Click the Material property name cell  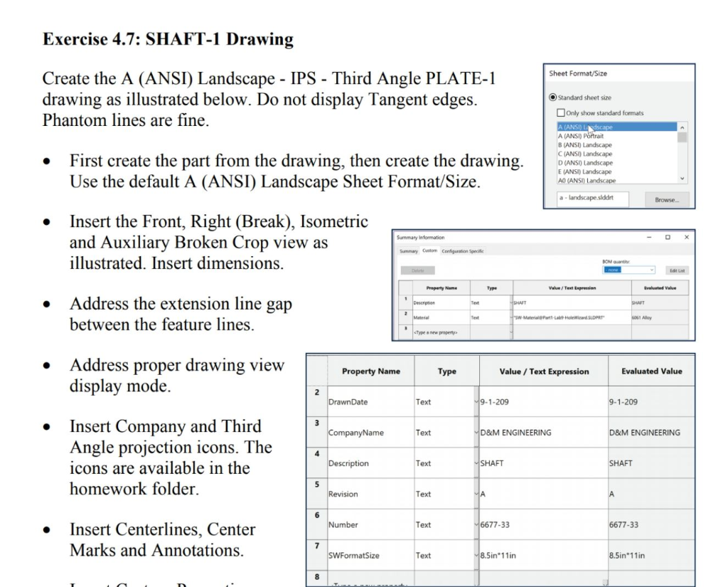[441, 317]
